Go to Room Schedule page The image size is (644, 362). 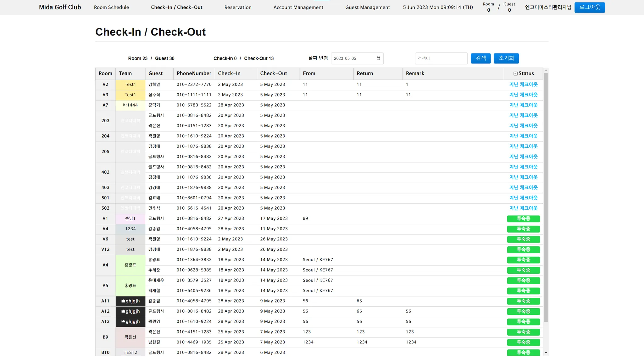(111, 7)
